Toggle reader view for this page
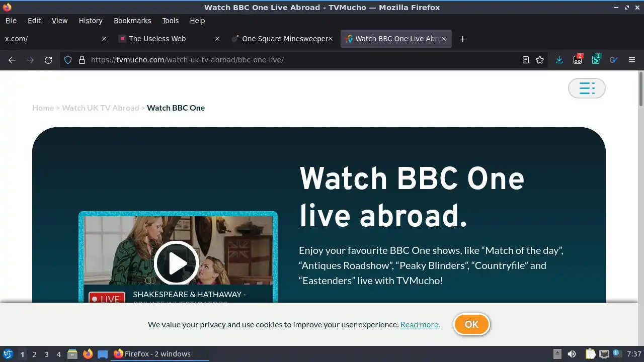 [x=526, y=60]
